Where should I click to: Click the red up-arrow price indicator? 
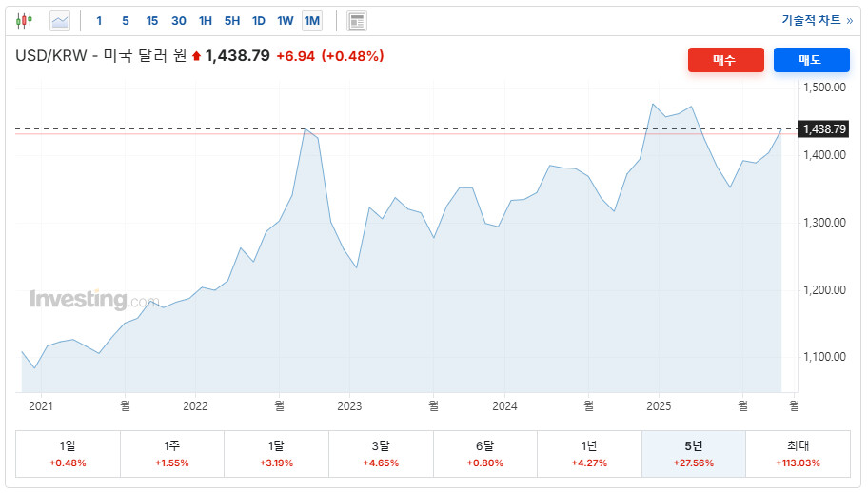[x=196, y=56]
